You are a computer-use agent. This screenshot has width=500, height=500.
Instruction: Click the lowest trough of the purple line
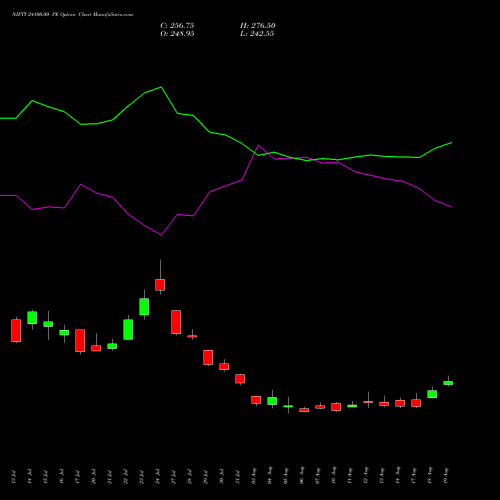click(x=161, y=235)
